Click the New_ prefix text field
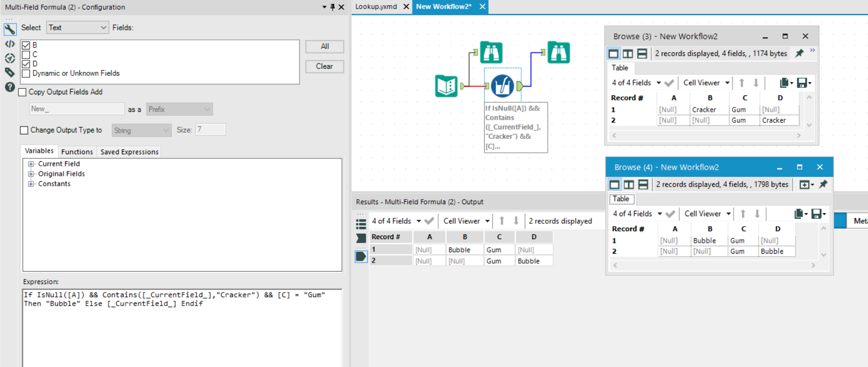This screenshot has height=367, width=868. click(77, 109)
